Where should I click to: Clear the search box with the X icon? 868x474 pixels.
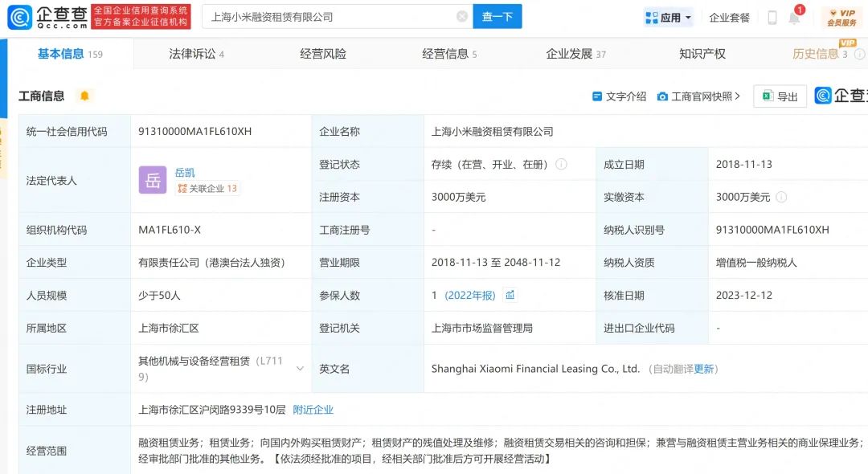[x=461, y=17]
